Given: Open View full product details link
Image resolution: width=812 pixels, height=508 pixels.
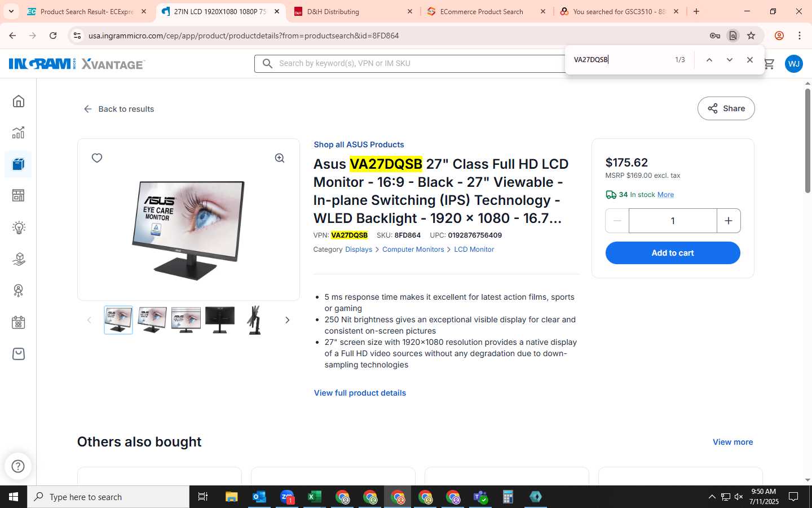Looking at the screenshot, I should 360,393.
